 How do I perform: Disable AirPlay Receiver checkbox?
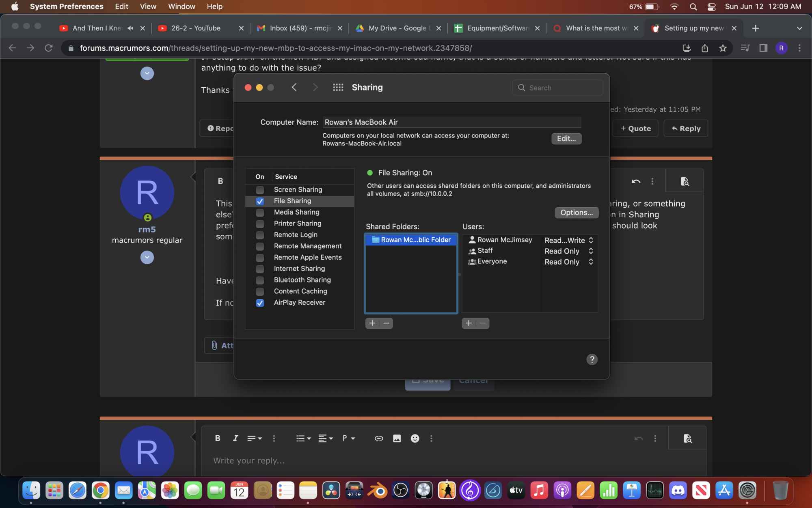260,303
